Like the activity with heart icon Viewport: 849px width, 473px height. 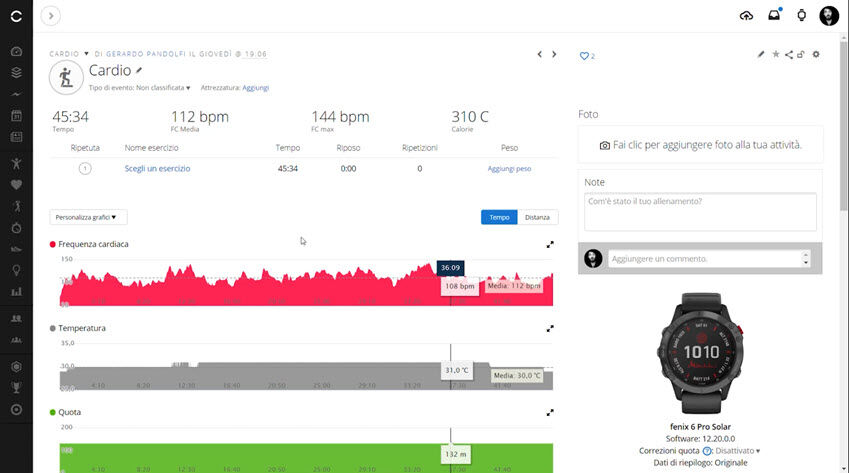click(x=584, y=56)
